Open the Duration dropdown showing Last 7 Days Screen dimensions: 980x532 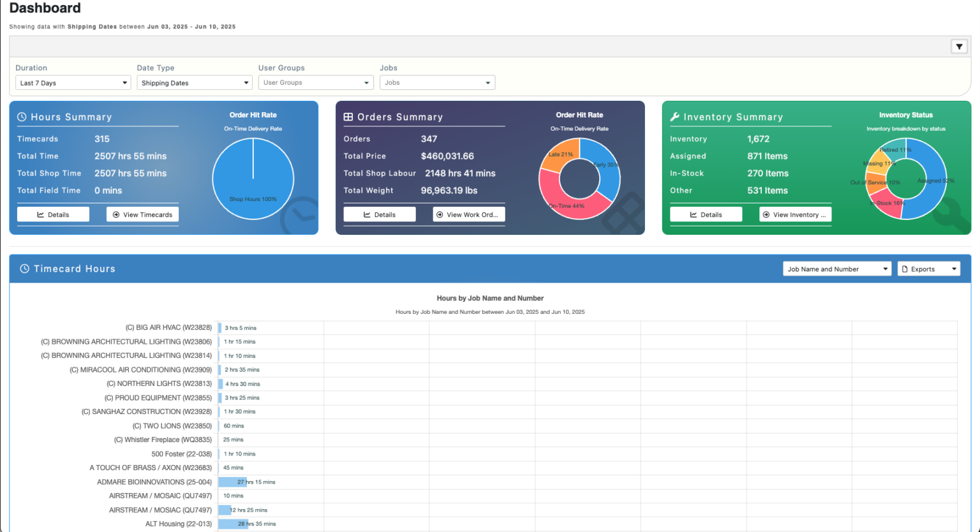pyautogui.click(x=72, y=82)
